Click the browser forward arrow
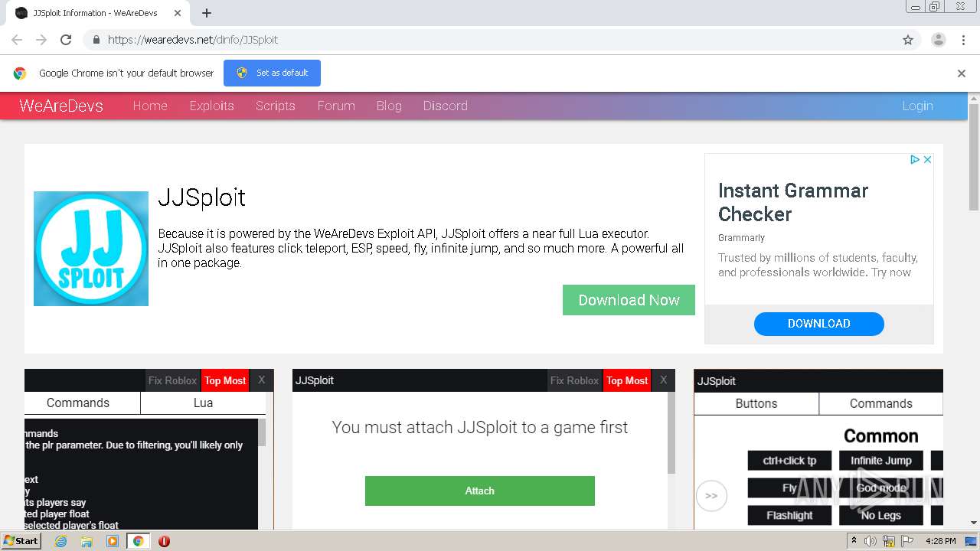This screenshot has width=980, height=551. 41,40
